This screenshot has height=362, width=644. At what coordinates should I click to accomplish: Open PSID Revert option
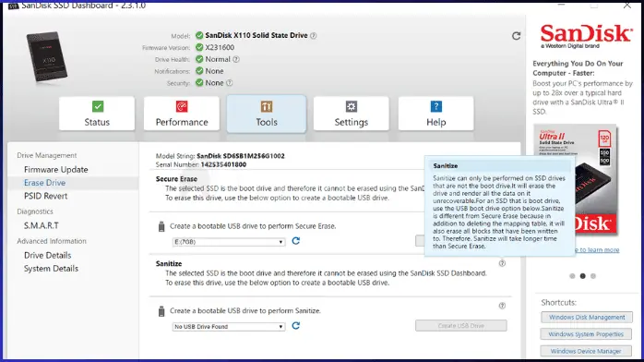point(45,196)
